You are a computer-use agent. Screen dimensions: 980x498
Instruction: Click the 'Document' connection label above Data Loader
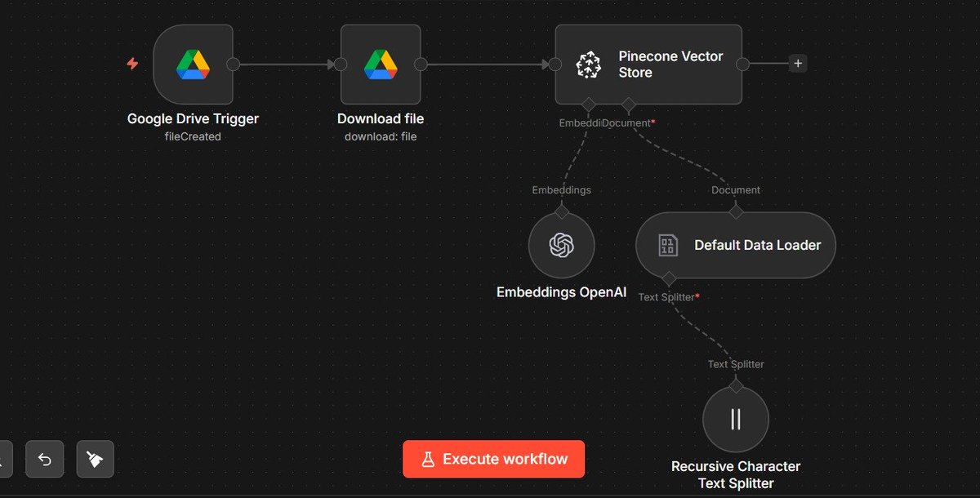coord(736,189)
